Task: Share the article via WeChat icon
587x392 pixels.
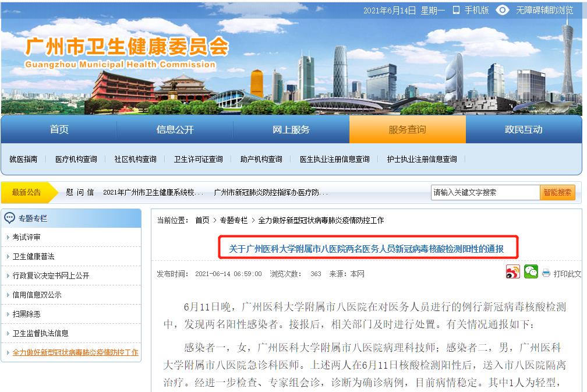Action: point(531,272)
